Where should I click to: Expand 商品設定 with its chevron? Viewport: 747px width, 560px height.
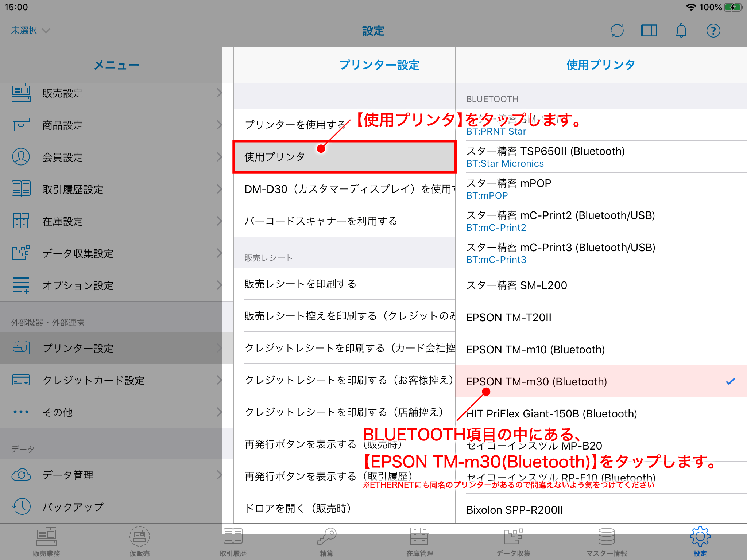219,125
